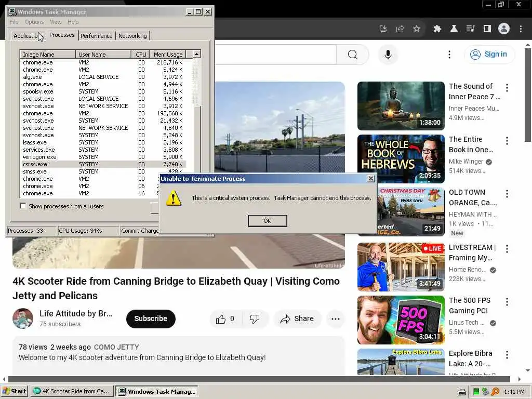Open the Networking tab

pos(132,36)
